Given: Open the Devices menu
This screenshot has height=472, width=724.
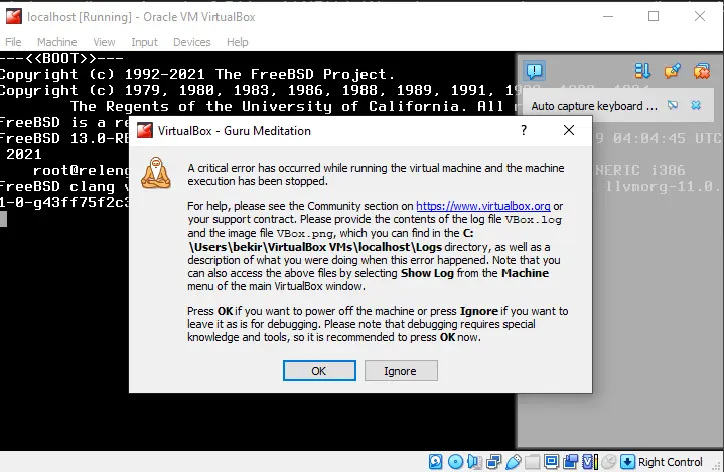Looking at the screenshot, I should (x=192, y=42).
